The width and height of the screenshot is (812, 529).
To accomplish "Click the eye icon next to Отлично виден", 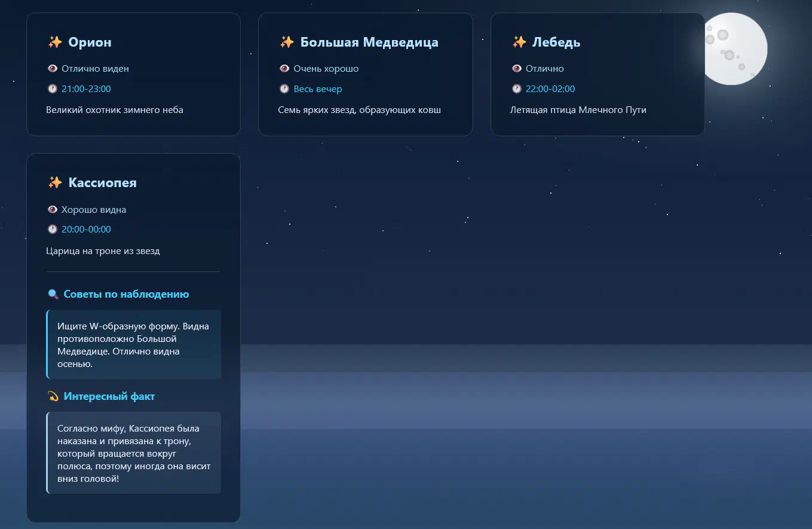I will [53, 69].
